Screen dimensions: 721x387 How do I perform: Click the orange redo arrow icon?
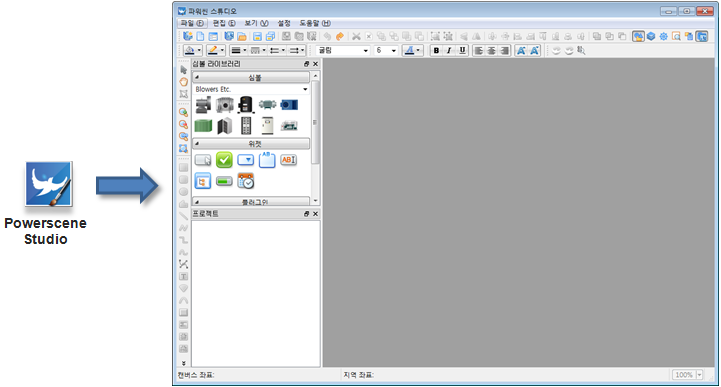pos(340,36)
